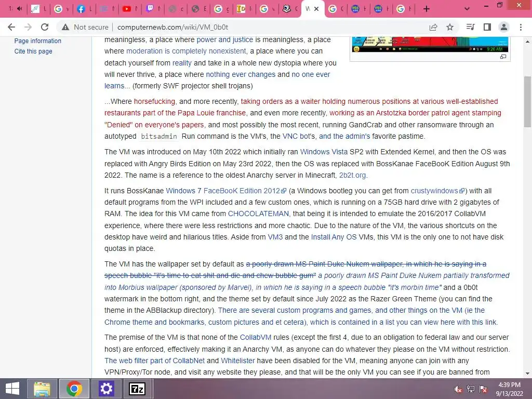Follow the VM3 link
This screenshot has width=532, height=399.
tap(275, 237)
